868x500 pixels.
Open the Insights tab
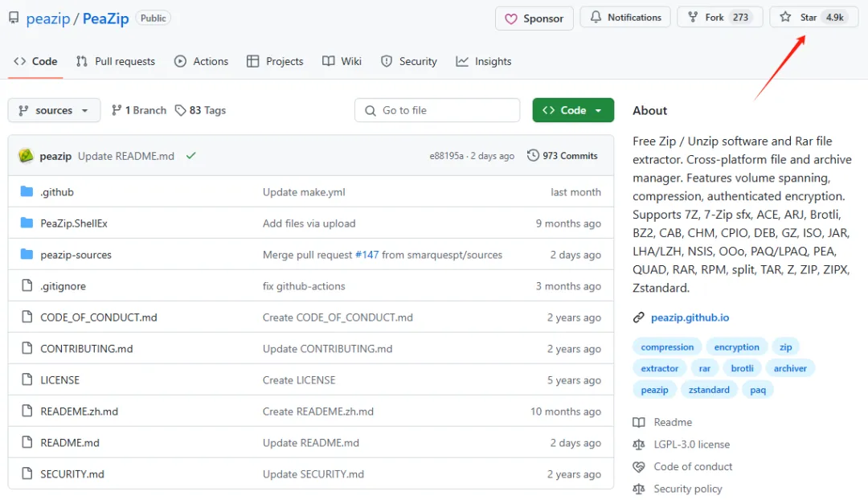(x=484, y=61)
